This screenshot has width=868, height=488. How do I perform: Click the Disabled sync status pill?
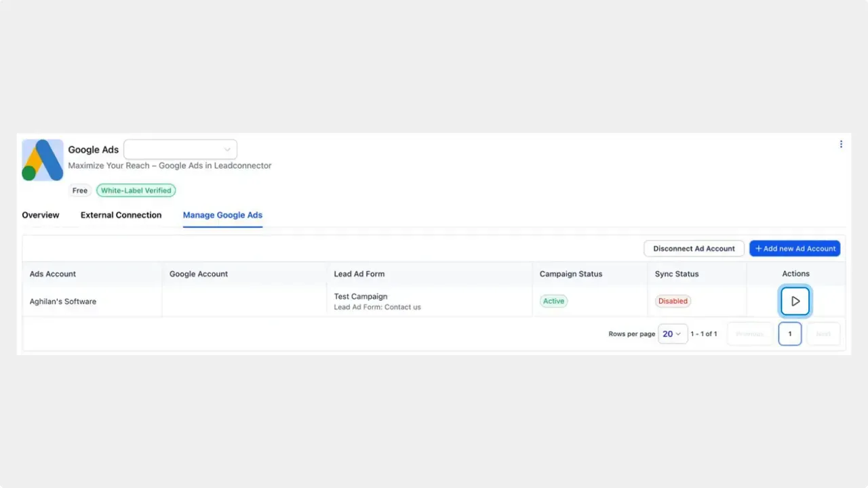tap(673, 301)
